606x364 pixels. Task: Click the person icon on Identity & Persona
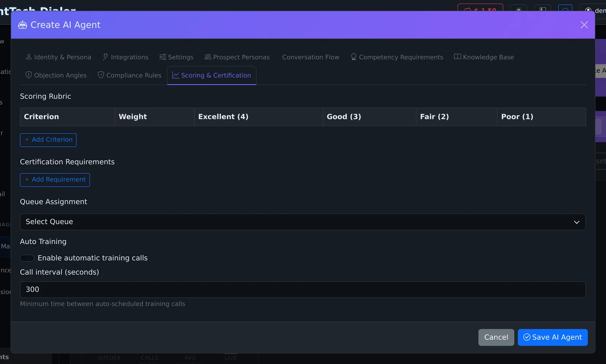[29, 57]
